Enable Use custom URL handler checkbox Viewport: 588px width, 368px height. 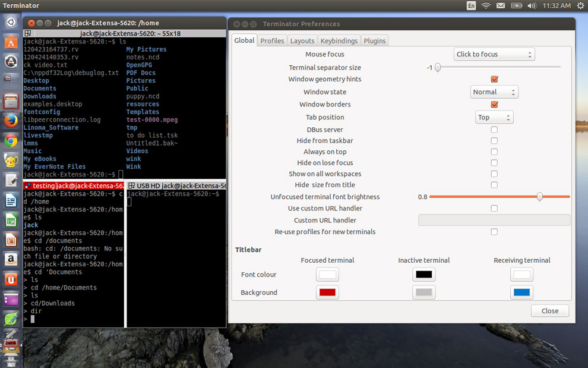pos(494,209)
